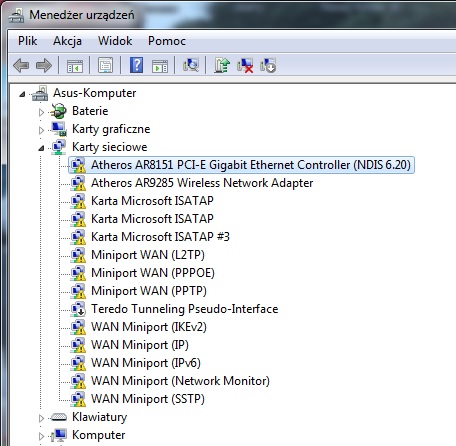Viewport: 456px width, 446px height.
Task: Select WAN Miniport (Network Monitor) entry
Action: (180, 381)
